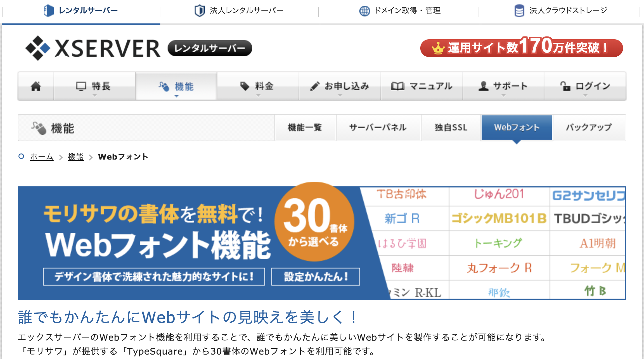Switch to レンタルサーバー top tab
This screenshot has height=359, width=644.
[81, 11]
